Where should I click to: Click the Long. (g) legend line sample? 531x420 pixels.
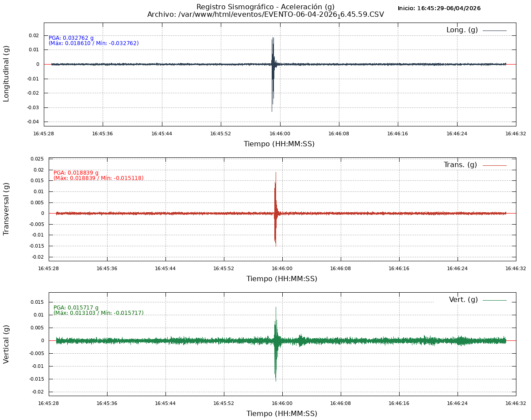(494, 31)
